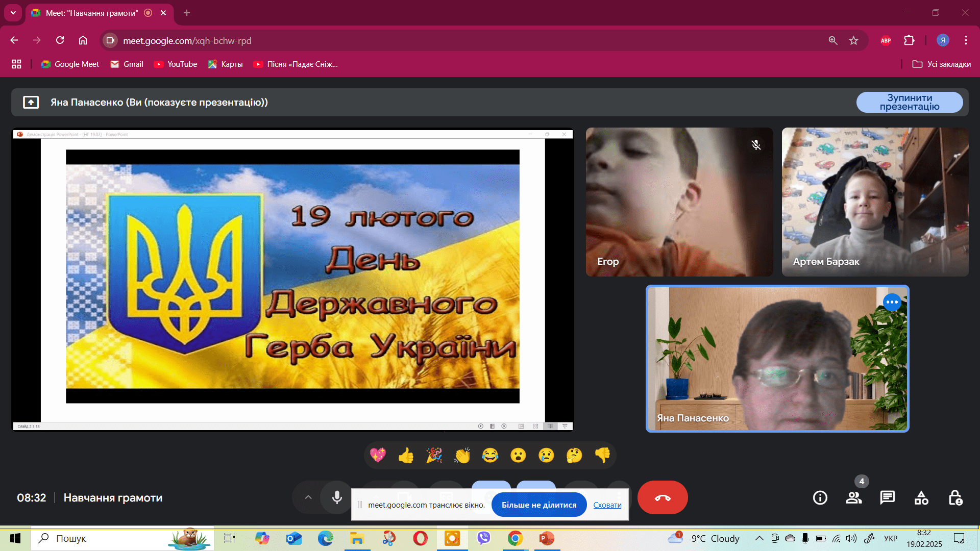Open Viber from the taskbar
This screenshot has height=551, width=980.
pos(484,538)
